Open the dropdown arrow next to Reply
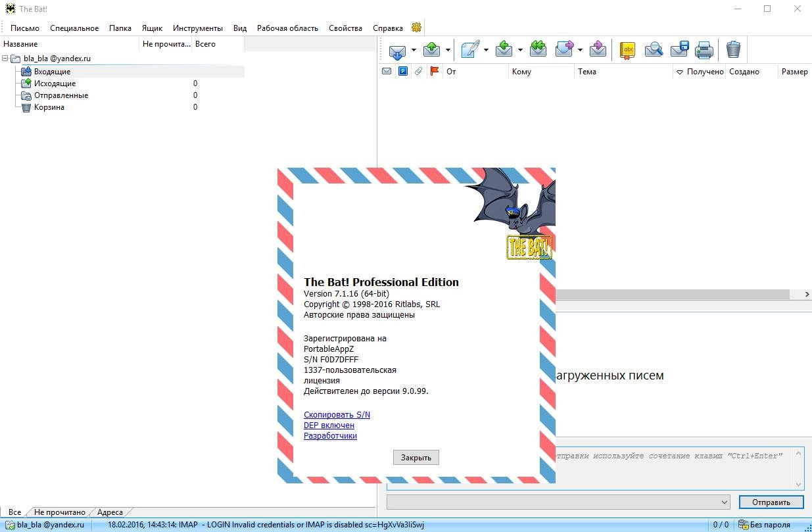812x532 pixels. (x=519, y=50)
